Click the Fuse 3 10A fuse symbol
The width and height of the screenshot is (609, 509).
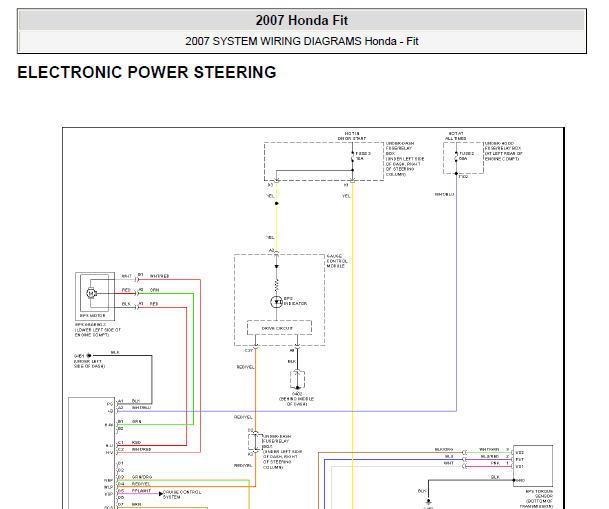coord(353,156)
